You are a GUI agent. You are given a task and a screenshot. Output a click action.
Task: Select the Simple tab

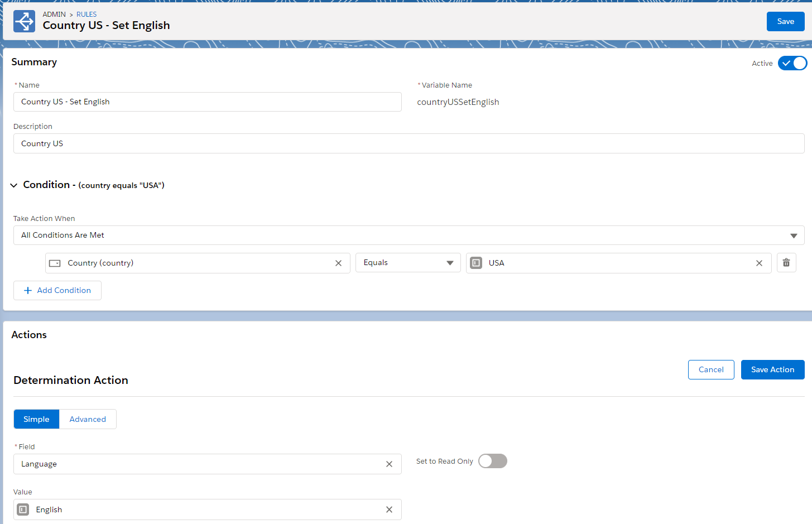pos(36,419)
